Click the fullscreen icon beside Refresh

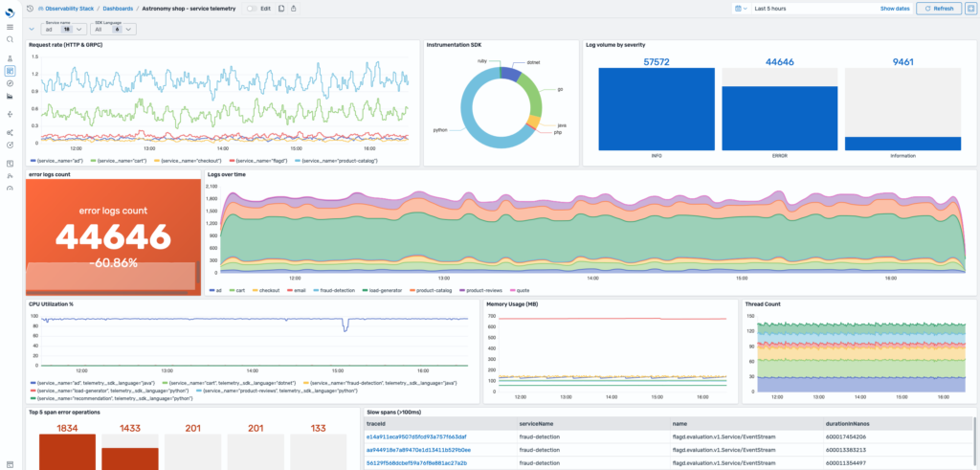[x=970, y=9]
